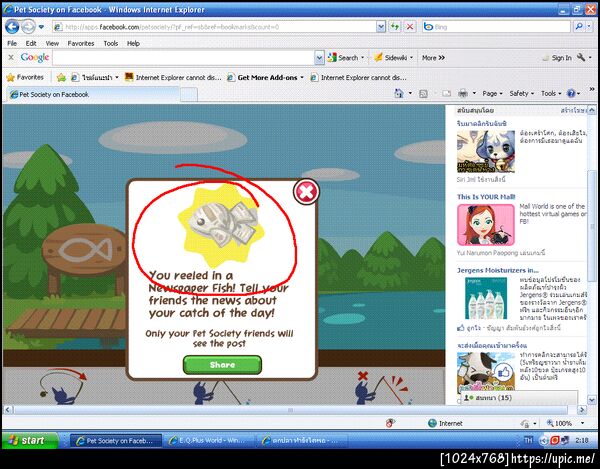
Task: Open the This Is YOUR Mall ad link
Action: pyautogui.click(x=486, y=197)
